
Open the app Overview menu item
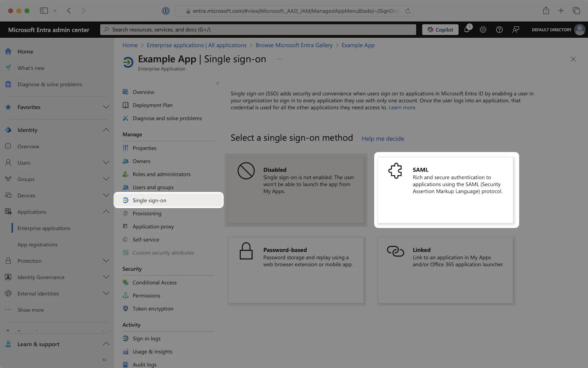point(143,92)
